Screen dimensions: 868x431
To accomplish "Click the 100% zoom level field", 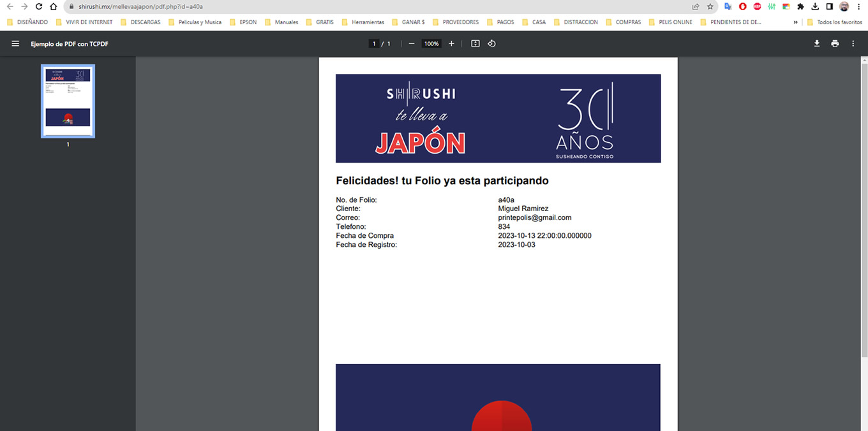I will click(431, 43).
